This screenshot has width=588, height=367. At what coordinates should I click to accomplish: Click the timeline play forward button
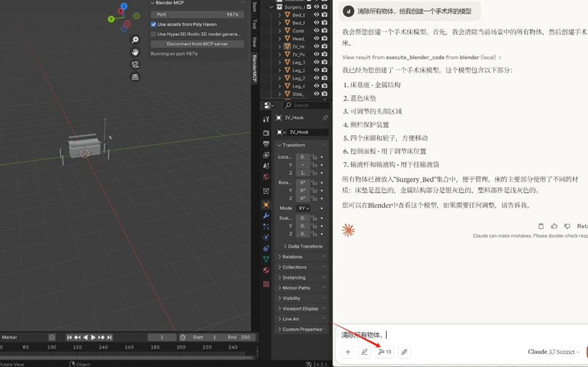[x=93, y=337]
